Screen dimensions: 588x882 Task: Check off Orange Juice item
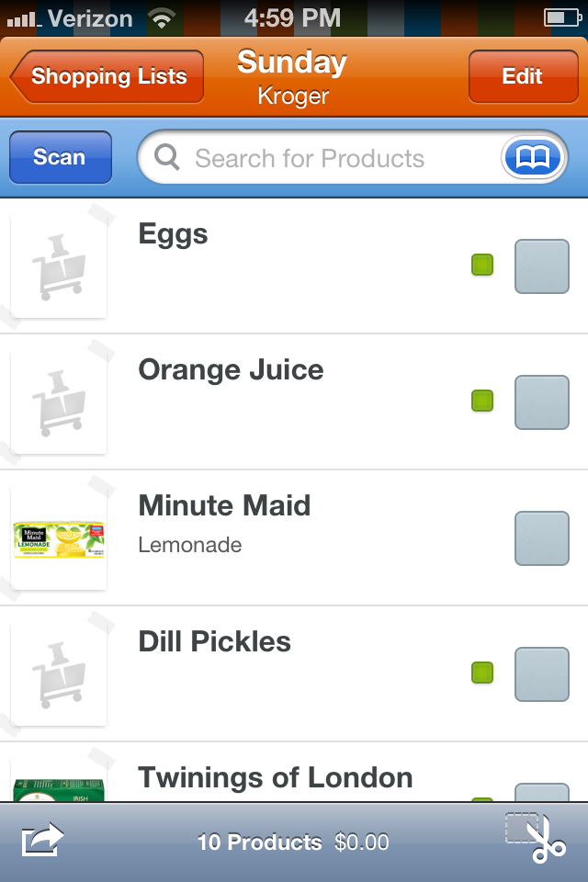tap(541, 402)
